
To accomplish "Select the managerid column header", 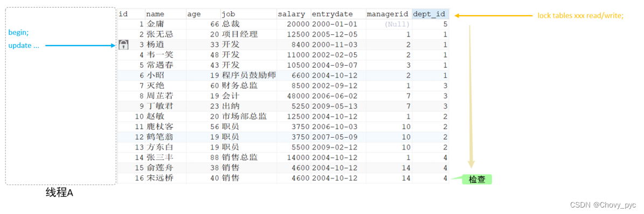I will (389, 14).
